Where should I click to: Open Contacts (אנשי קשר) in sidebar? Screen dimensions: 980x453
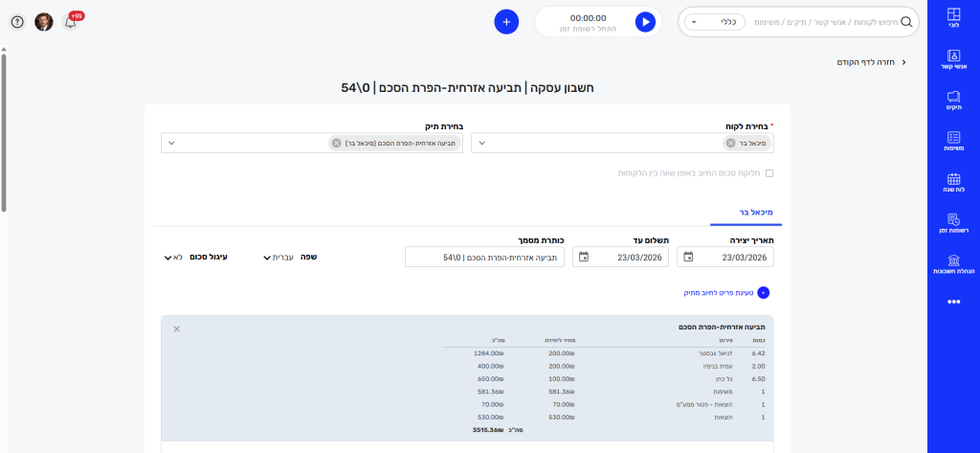coord(952,59)
